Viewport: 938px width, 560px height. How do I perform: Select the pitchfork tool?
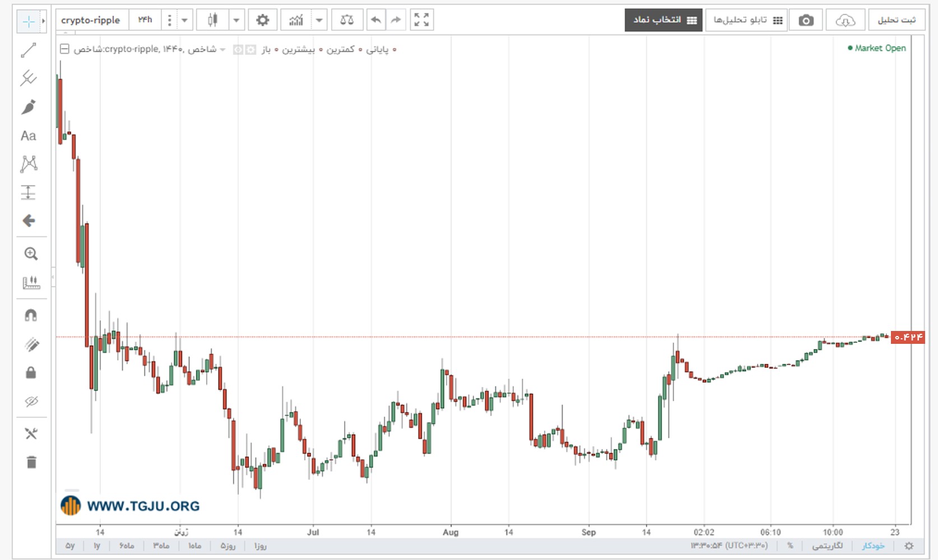[x=29, y=78]
